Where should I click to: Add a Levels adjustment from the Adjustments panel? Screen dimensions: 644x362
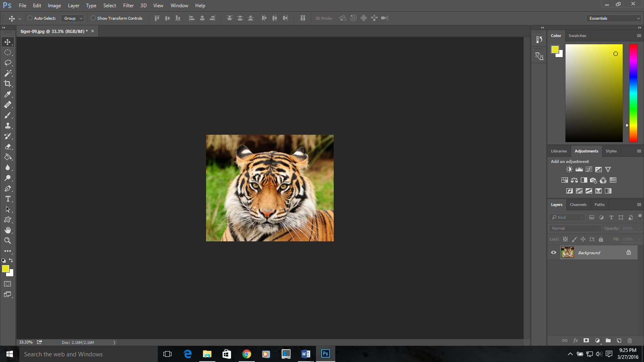(x=579, y=169)
